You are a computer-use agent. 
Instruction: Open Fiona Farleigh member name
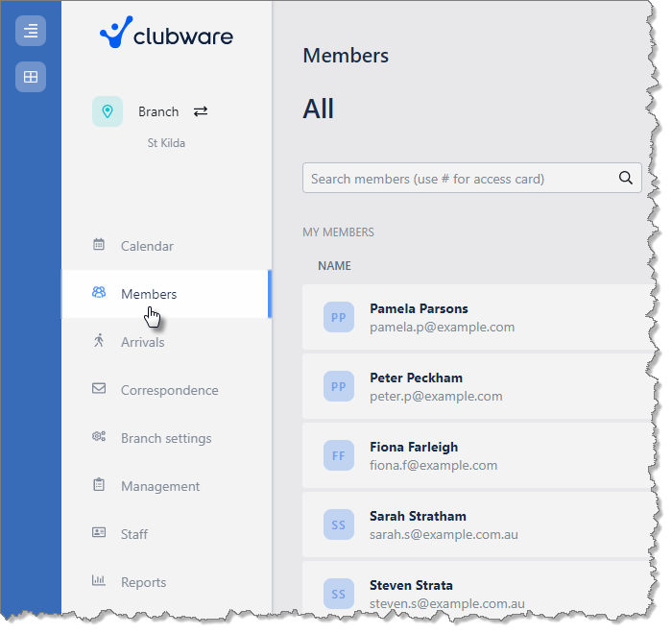coord(414,448)
